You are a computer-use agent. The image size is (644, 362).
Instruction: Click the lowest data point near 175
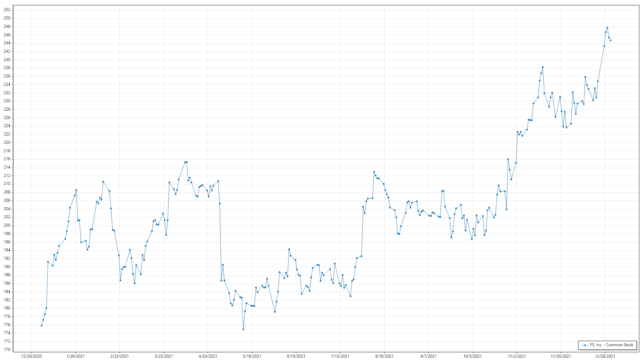tap(243, 329)
